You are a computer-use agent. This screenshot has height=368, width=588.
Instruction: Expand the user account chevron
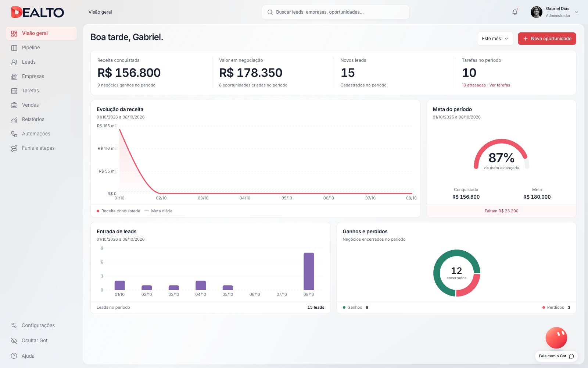(x=577, y=12)
